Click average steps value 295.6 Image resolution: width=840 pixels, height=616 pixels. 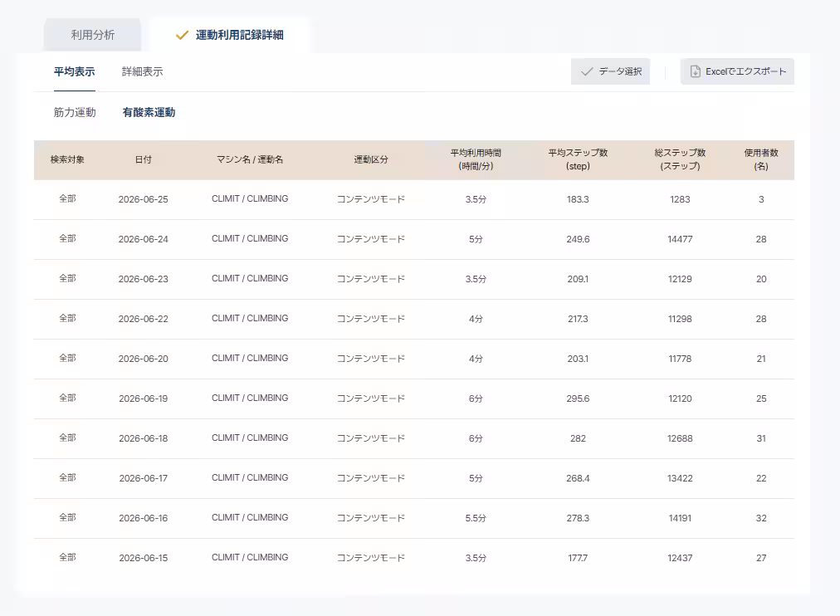coord(578,398)
